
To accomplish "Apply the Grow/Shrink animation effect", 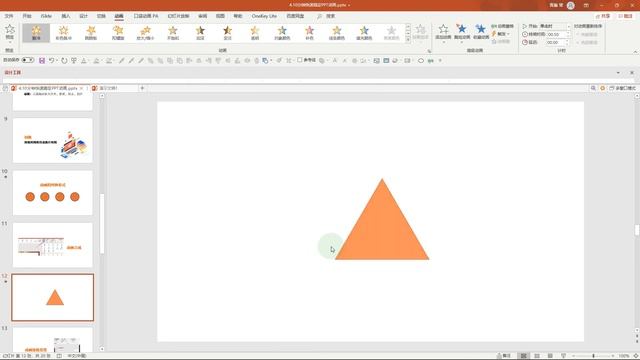I will click(145, 33).
